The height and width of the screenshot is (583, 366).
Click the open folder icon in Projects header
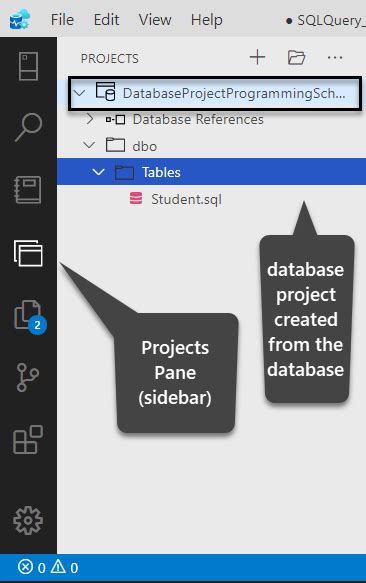click(x=296, y=58)
